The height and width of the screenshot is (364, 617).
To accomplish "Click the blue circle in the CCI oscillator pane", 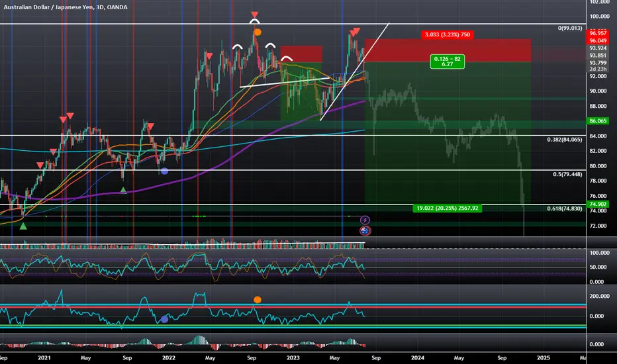I will [164, 319].
